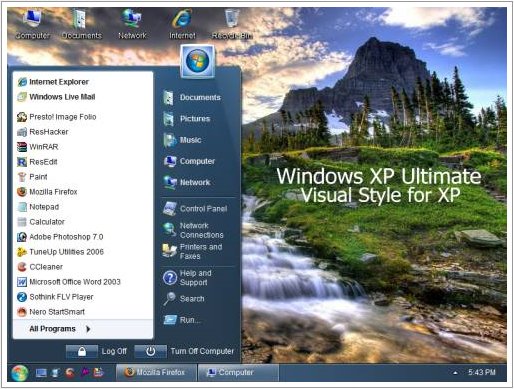Click the TuneUp Utilities 2006 icon
This screenshot has height=389, width=514.
tap(22, 252)
